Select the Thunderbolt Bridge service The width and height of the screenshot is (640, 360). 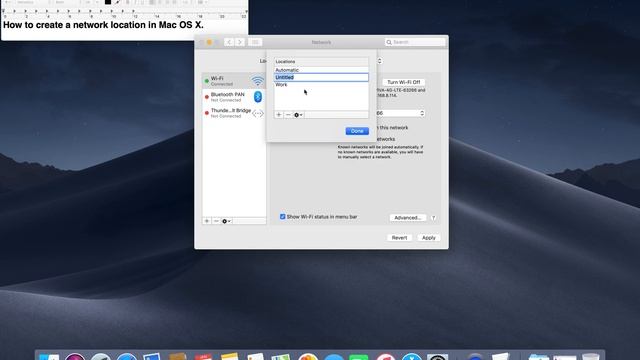tap(234, 113)
